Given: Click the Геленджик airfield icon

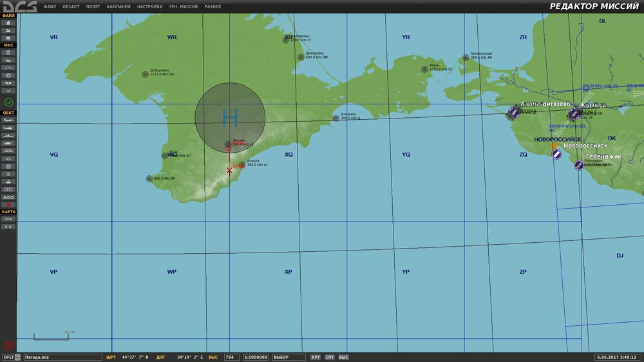Looking at the screenshot, I should [x=579, y=165].
